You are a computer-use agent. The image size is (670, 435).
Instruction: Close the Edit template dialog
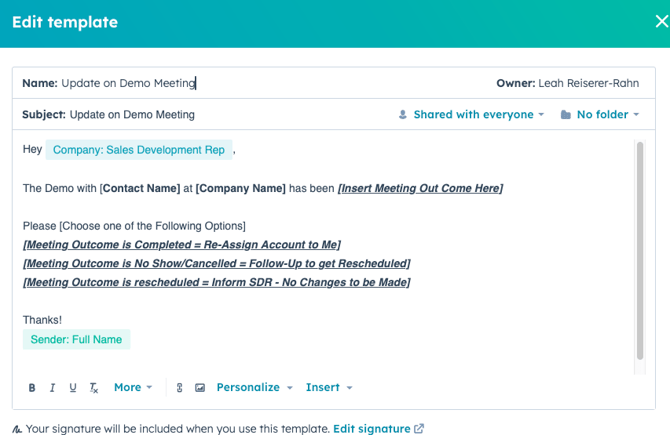click(662, 21)
